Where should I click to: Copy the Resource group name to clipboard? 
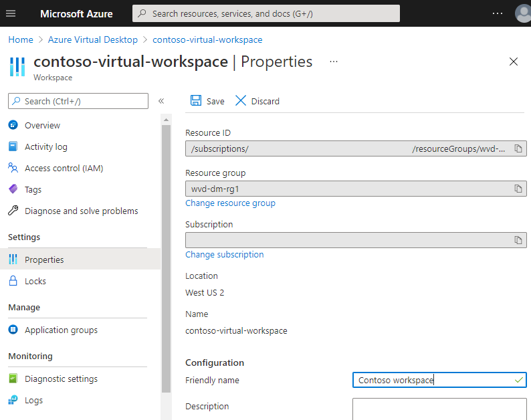point(518,189)
